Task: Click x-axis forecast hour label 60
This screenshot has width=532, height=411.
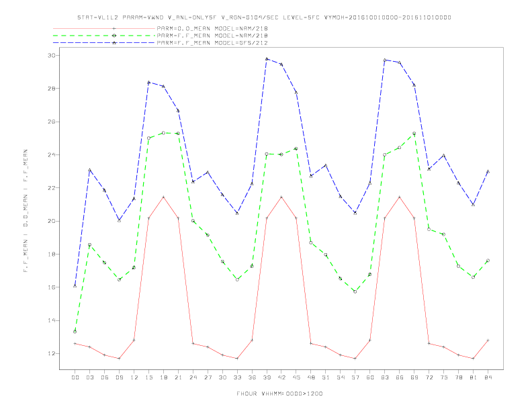Action: click(x=370, y=377)
